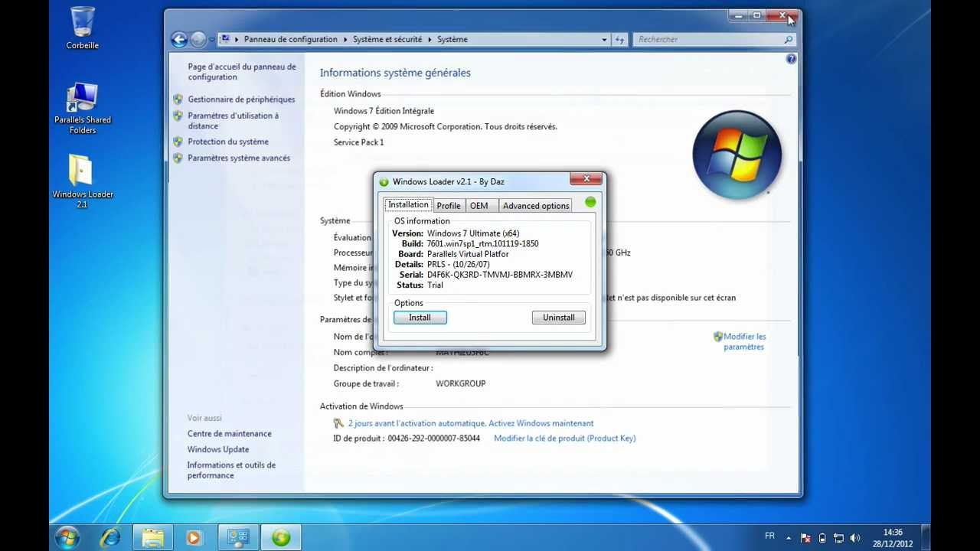Close the Windows Loader dialog
This screenshot has height=551, width=980.
[586, 180]
